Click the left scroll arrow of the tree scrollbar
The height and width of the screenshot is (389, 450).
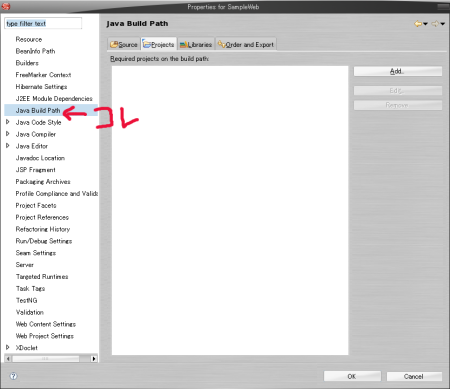pos(8,359)
